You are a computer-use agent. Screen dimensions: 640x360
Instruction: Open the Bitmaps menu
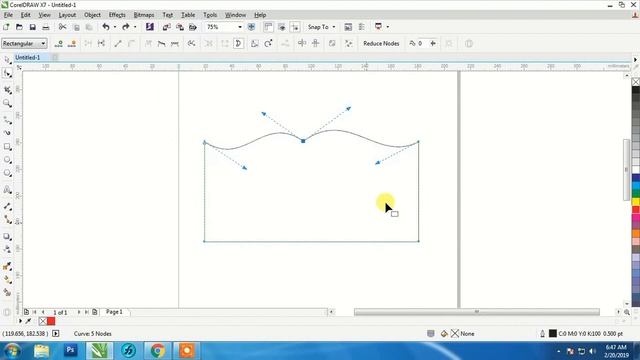pos(144,15)
